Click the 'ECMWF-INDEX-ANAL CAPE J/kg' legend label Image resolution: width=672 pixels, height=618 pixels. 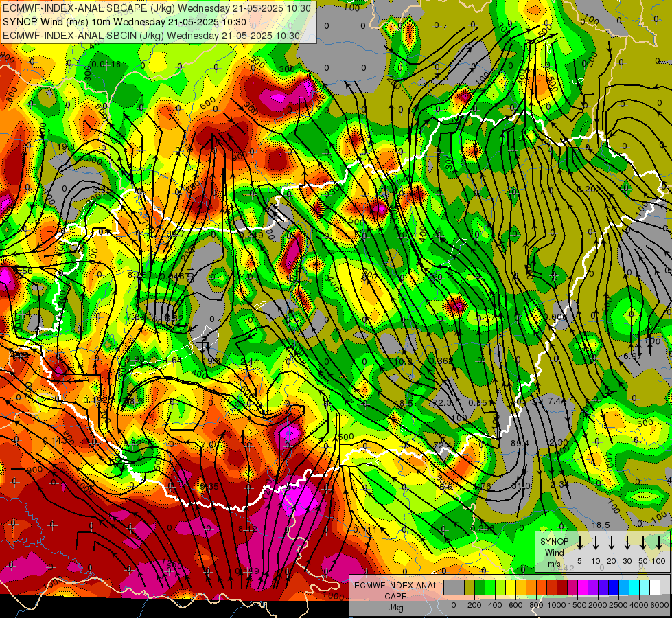(x=395, y=597)
